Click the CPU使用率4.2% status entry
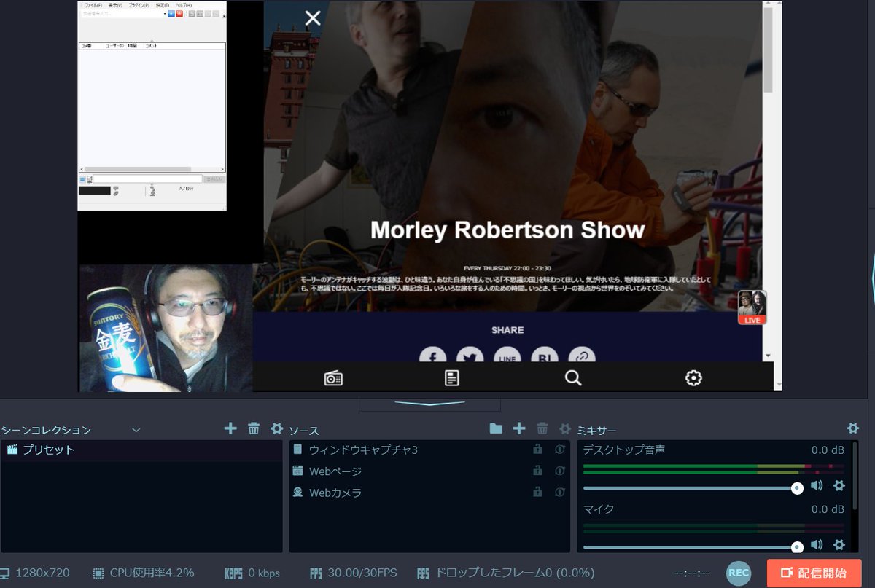 point(144,573)
